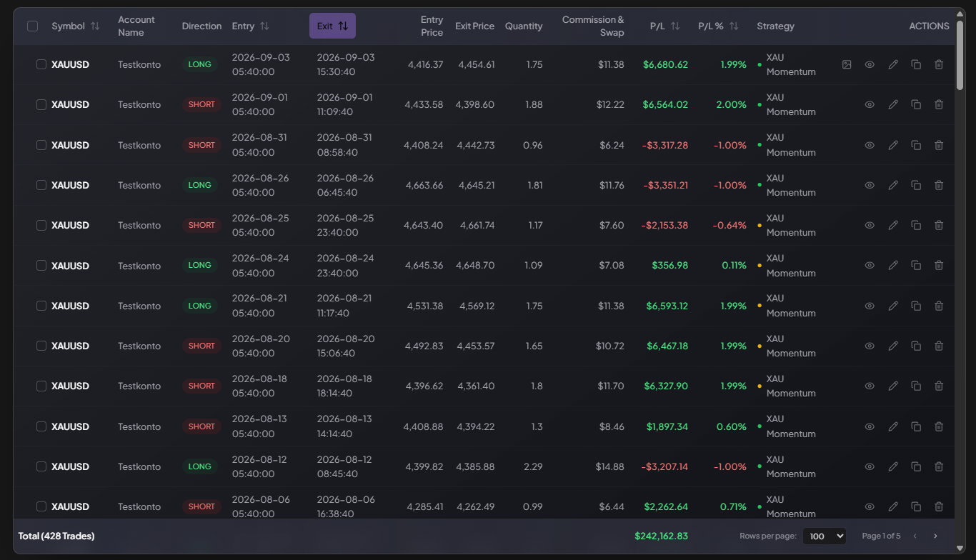Click the Total (428 Trades) label
Viewport: 976px width, 560px height.
click(56, 536)
